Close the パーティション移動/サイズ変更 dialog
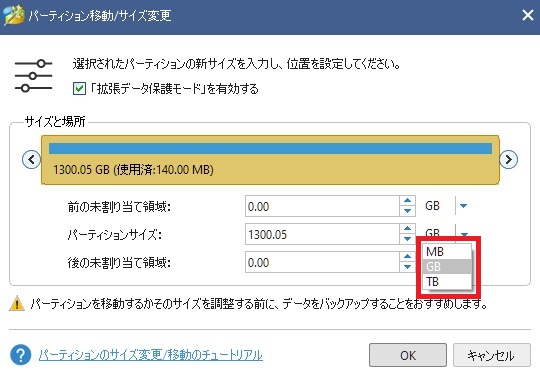Screen dimensions: 540x377 (528, 15)
